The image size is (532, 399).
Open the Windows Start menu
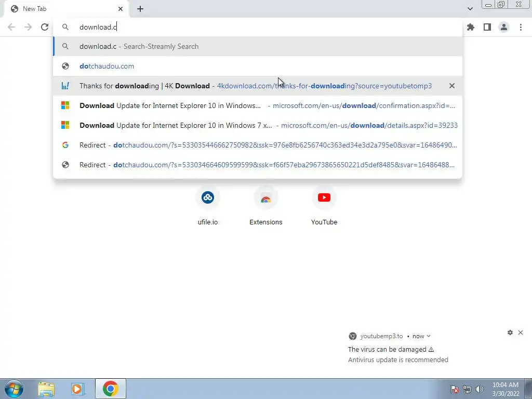tap(14, 389)
